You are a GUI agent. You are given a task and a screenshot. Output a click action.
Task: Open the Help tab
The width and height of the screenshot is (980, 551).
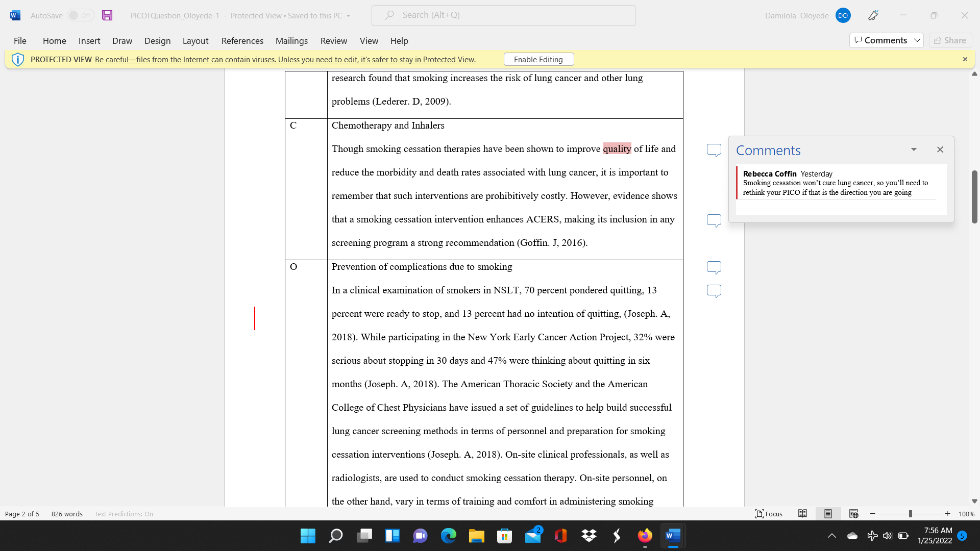[x=399, y=41]
